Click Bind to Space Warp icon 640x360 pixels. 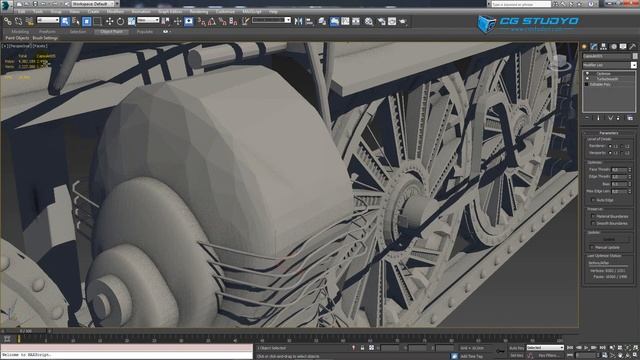point(29,21)
